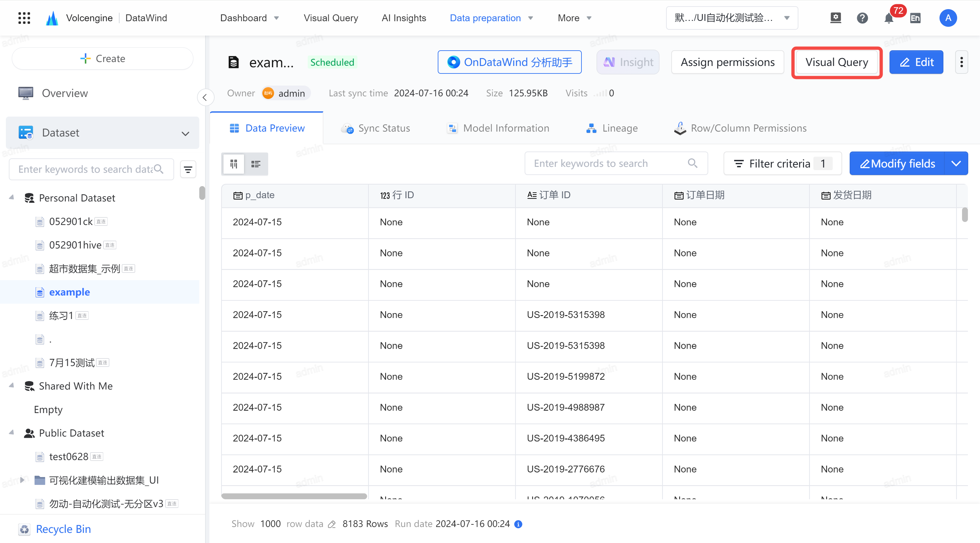Open the Recycle Bin link
The width and height of the screenshot is (980, 543).
pyautogui.click(x=63, y=529)
